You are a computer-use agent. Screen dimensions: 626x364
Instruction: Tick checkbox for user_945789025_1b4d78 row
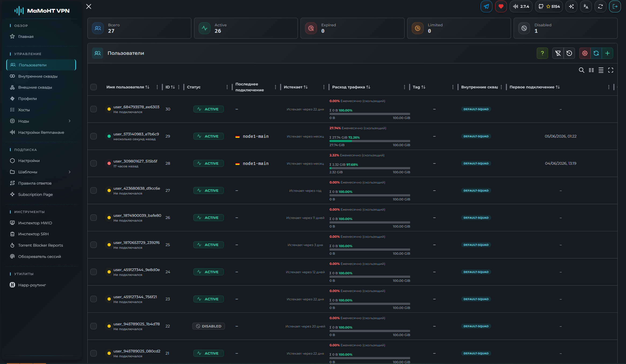point(94,326)
